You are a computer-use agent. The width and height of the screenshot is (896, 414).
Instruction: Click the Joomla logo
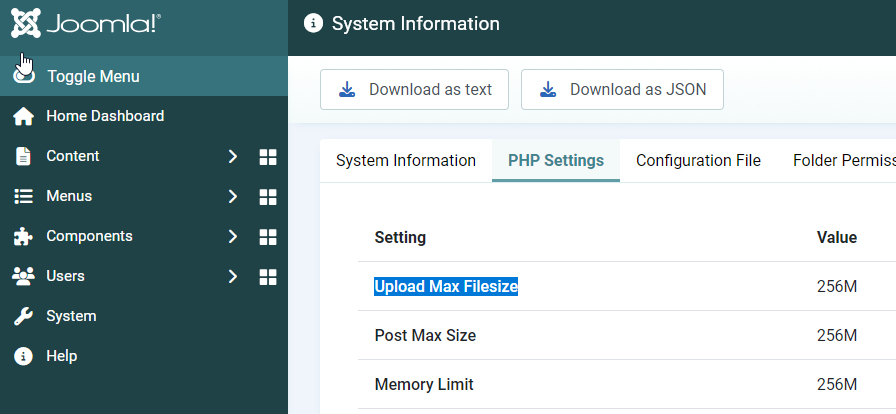click(85, 24)
